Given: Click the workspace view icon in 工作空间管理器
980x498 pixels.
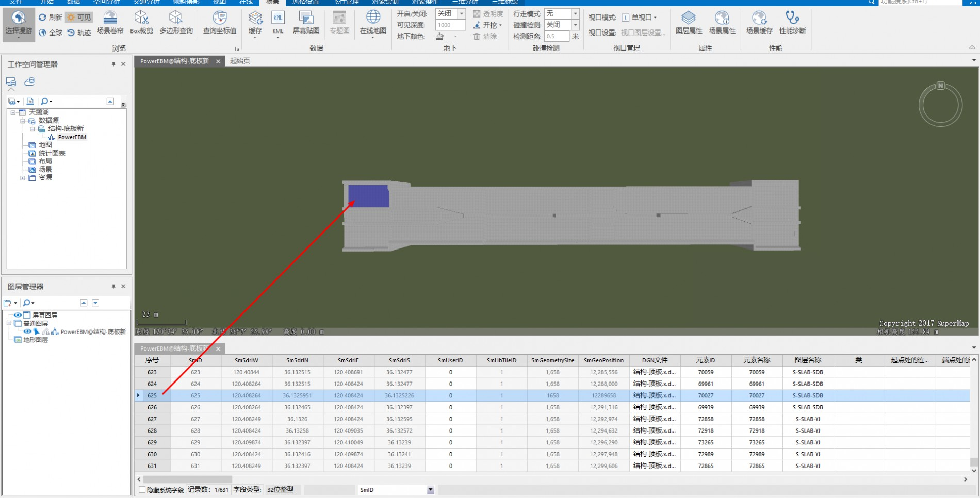Looking at the screenshot, I should (11, 81).
